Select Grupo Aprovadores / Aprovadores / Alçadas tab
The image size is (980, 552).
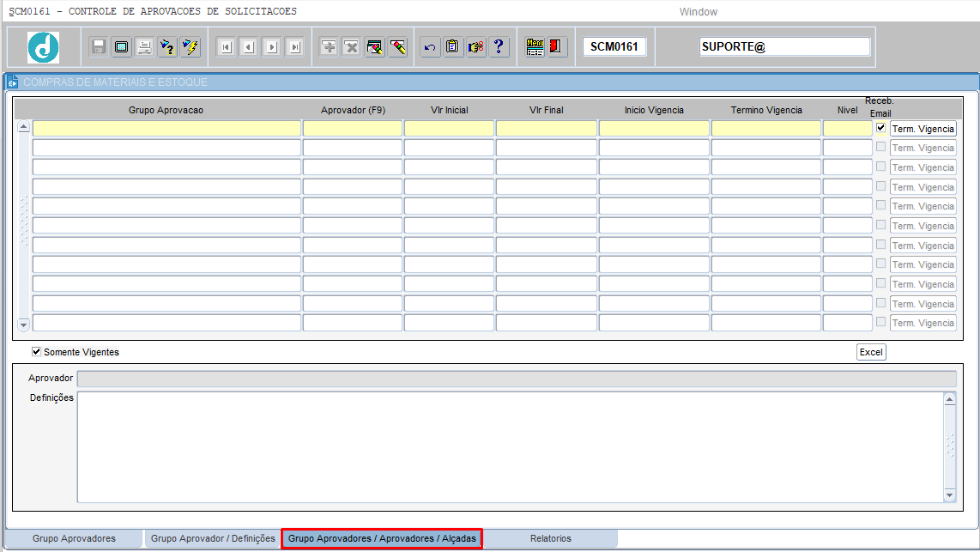click(x=382, y=538)
